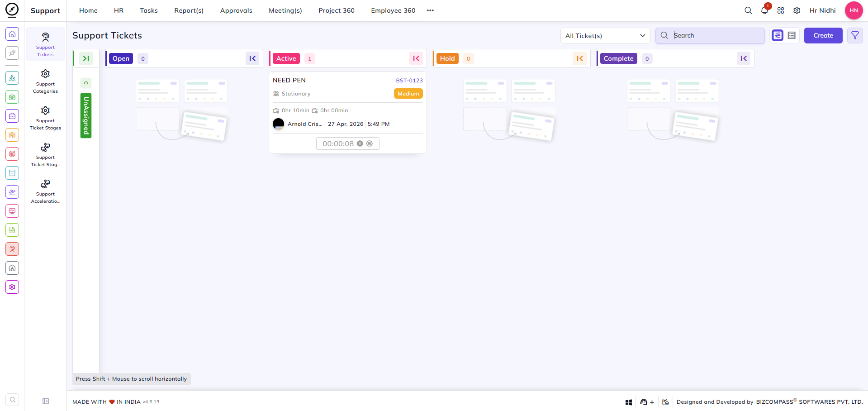Click Arnold Cris assignee avatar

click(x=279, y=124)
